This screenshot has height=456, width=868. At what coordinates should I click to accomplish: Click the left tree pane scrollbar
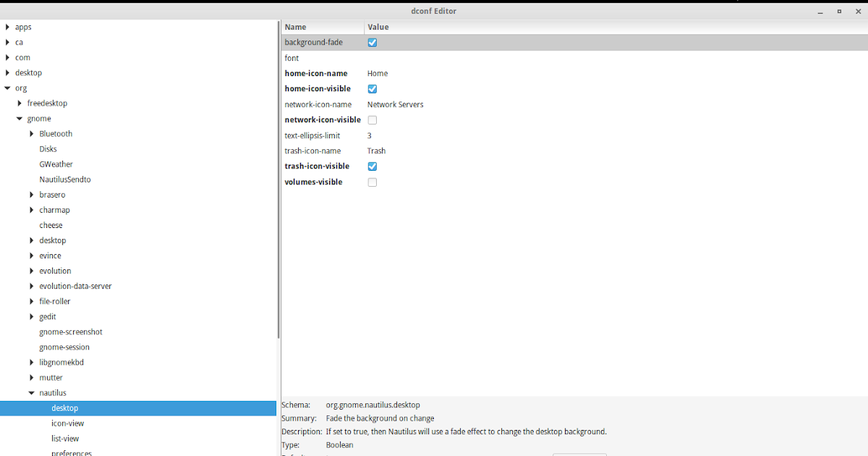click(x=278, y=181)
